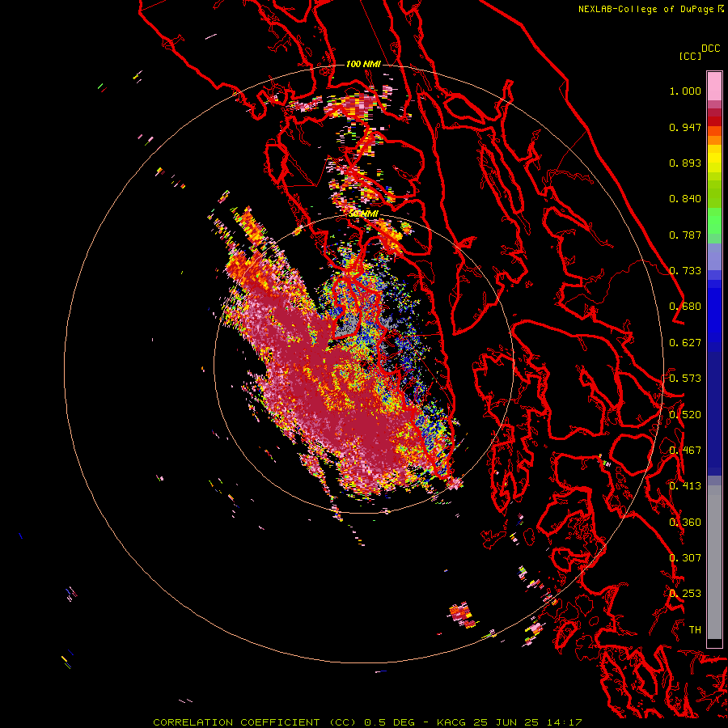This screenshot has height=728, width=728.
Task: Pick the yellow segment of the color bar
Action: coord(714,159)
